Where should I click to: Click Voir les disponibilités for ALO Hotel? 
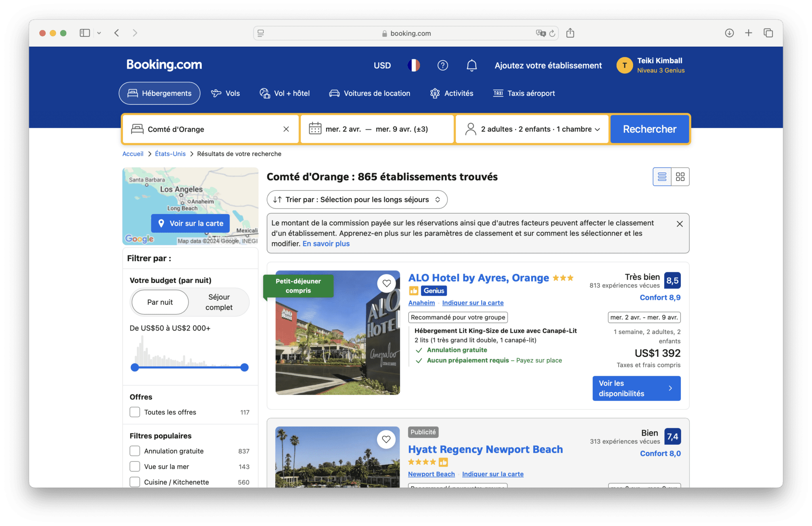pyautogui.click(x=636, y=388)
